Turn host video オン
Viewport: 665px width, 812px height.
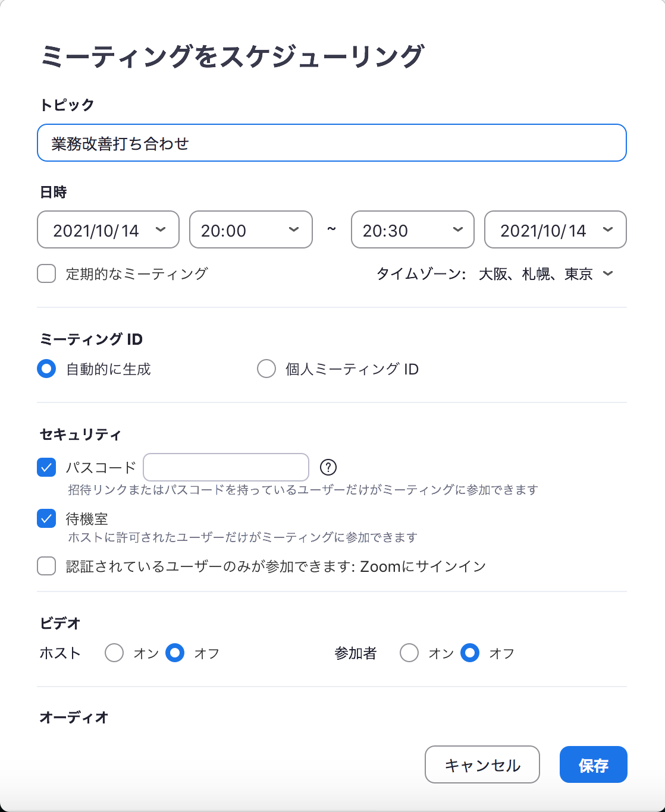point(114,653)
